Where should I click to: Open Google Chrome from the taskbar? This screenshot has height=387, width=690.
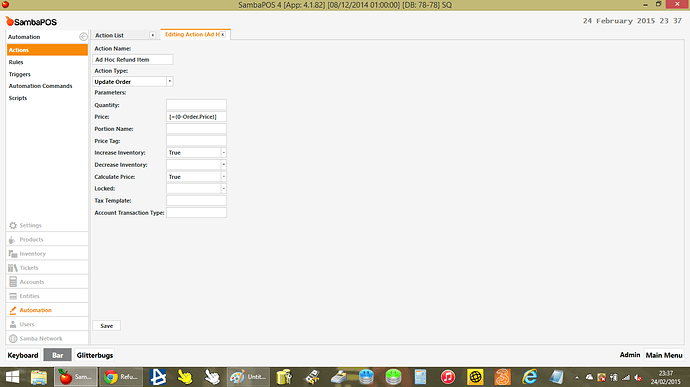point(121,377)
